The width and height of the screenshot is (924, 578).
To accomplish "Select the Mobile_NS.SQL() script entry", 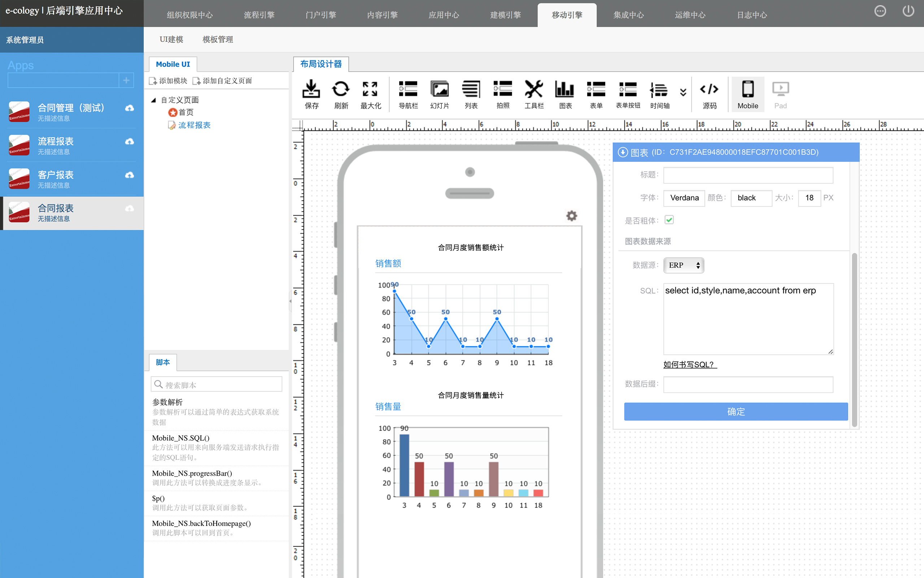I will tap(216, 448).
